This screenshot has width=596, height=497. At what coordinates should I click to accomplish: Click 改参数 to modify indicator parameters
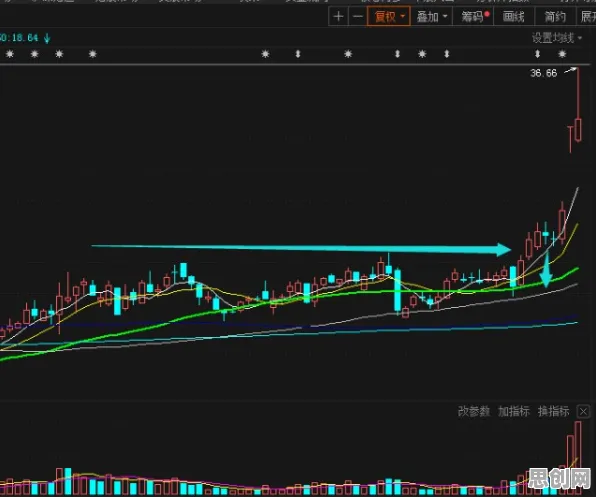click(x=474, y=411)
